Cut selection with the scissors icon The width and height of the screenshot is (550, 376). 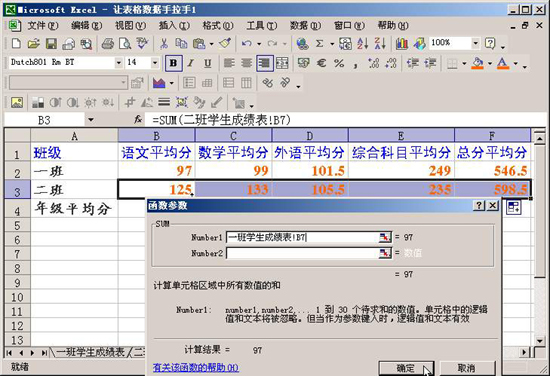coord(163,43)
